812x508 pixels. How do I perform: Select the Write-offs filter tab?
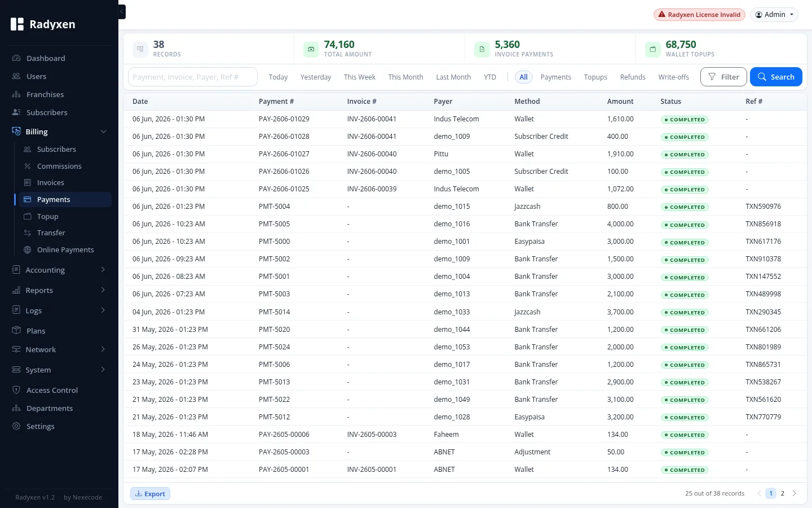[x=673, y=77]
